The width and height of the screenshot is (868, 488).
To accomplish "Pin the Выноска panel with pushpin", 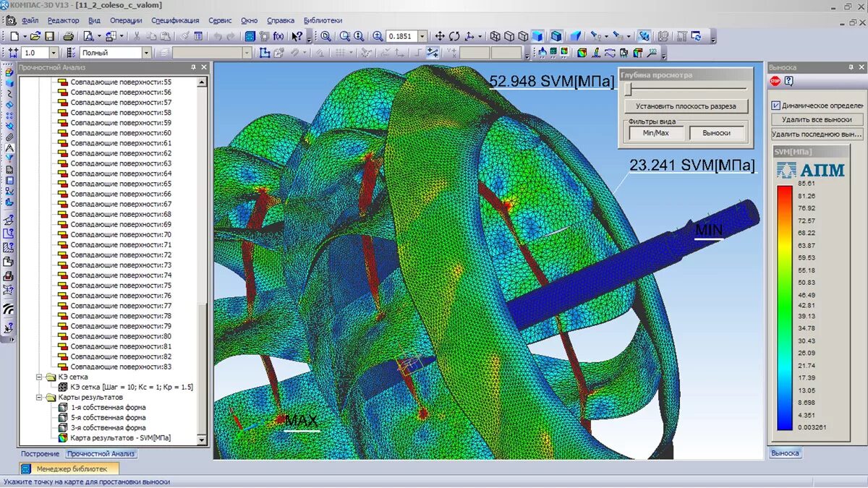I will (x=851, y=67).
